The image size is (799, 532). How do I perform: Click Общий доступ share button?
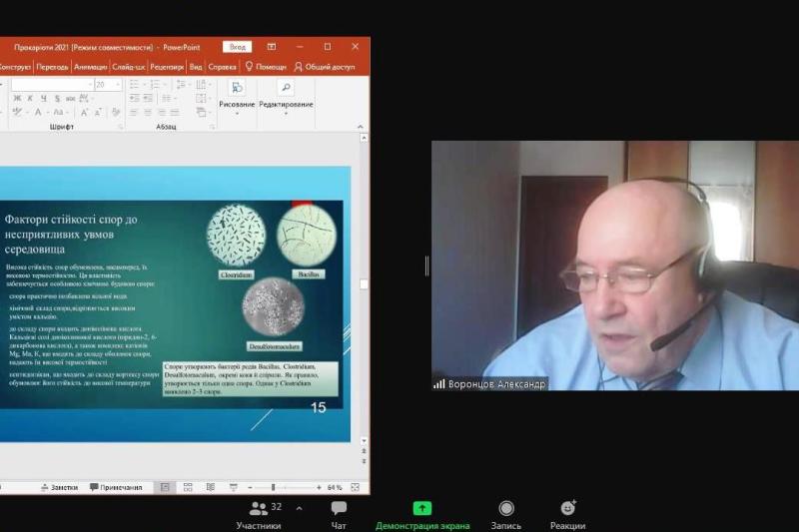(325, 67)
